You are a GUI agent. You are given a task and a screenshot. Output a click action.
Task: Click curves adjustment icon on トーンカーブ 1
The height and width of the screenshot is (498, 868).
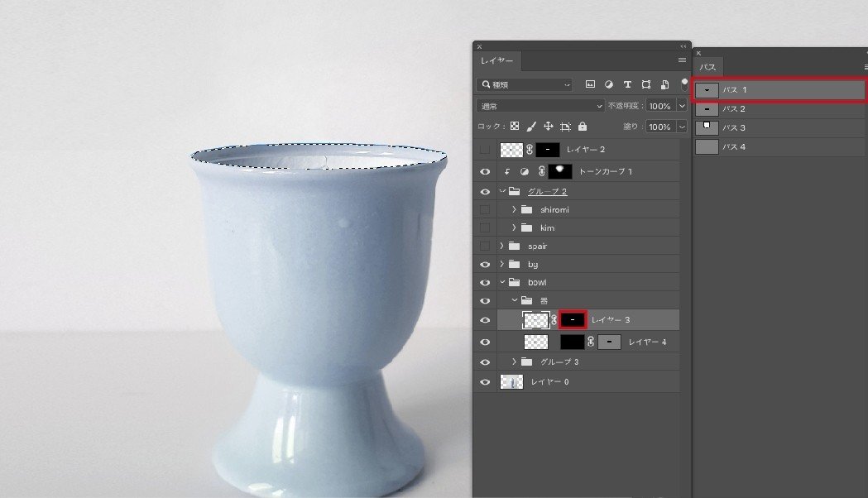pos(525,171)
